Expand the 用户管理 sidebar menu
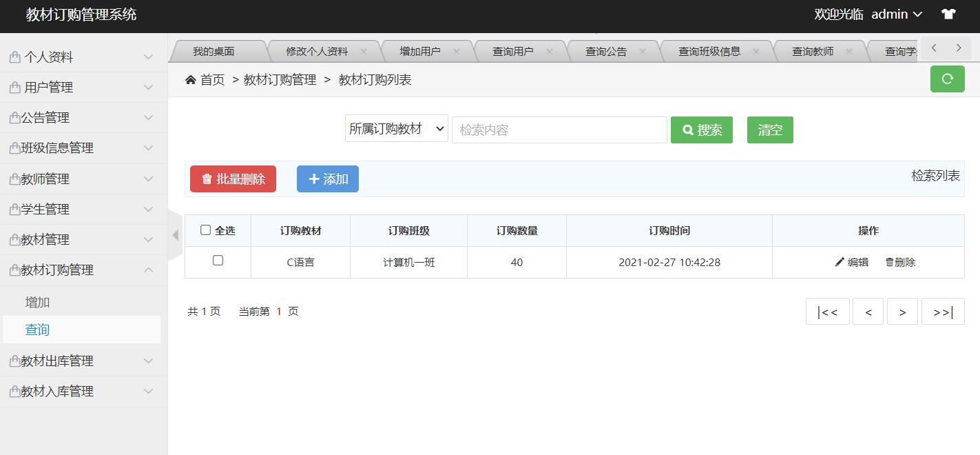 click(83, 87)
